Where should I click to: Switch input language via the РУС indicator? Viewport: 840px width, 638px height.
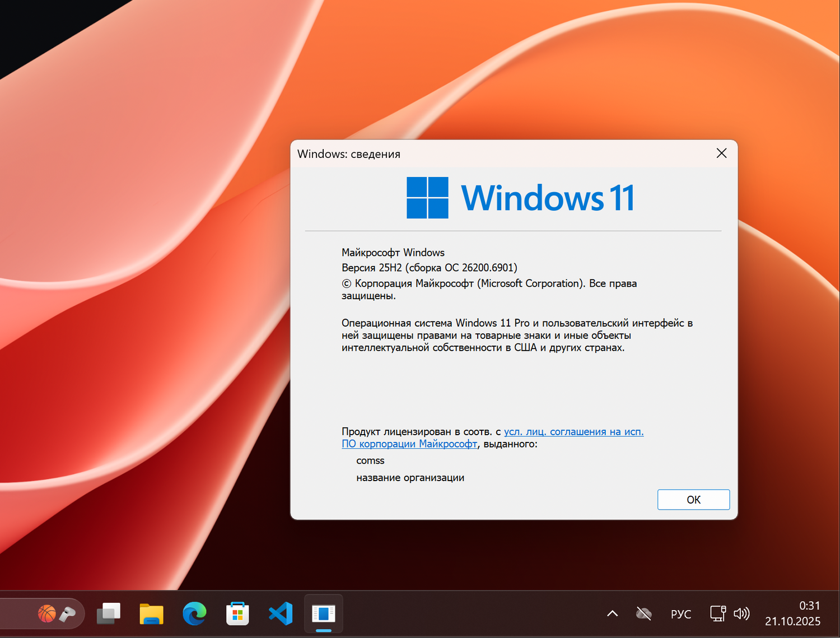(680, 613)
